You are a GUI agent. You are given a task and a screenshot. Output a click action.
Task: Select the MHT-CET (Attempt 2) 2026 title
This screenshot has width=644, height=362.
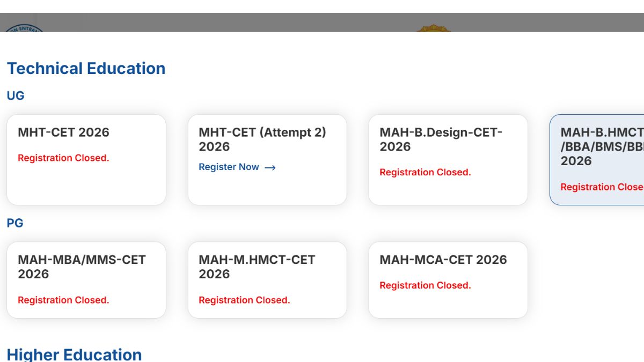(262, 139)
